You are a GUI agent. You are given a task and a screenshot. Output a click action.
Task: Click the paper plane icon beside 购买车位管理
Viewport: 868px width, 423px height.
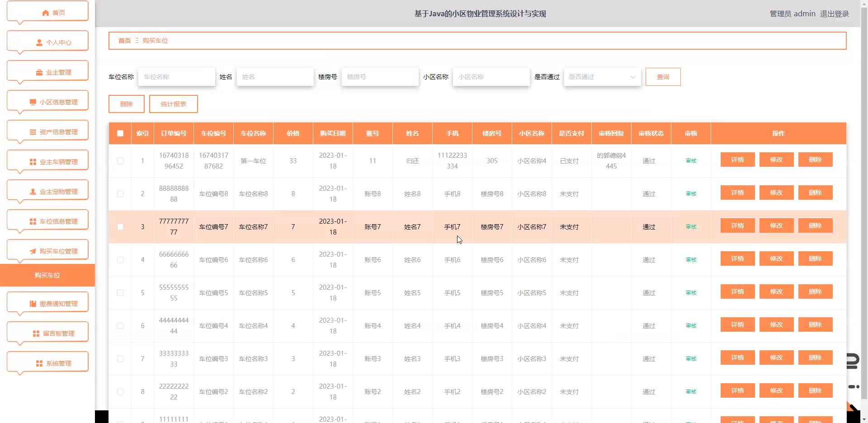[33, 251]
